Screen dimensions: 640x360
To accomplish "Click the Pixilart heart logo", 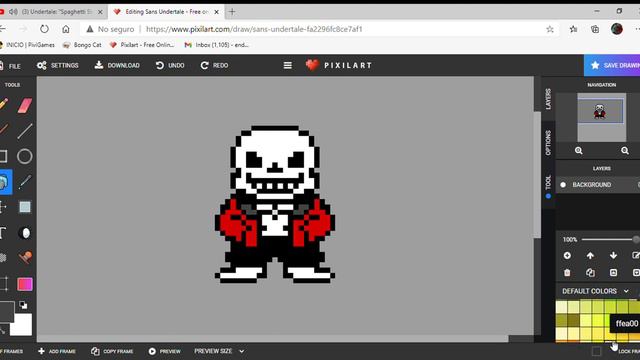I will pyautogui.click(x=312, y=65).
